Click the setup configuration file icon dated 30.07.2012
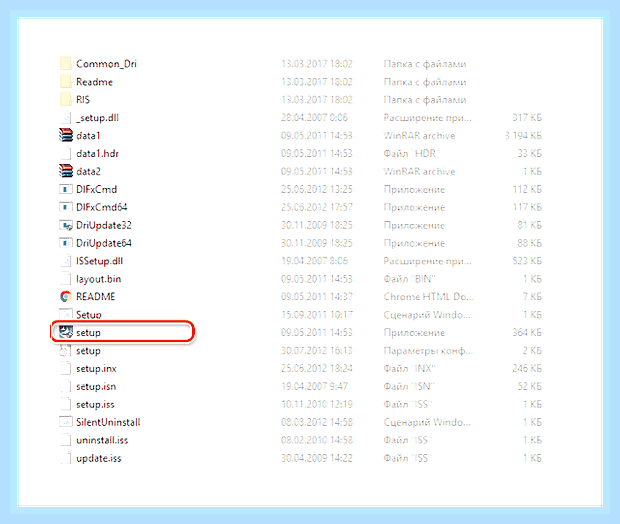This screenshot has height=524, width=620. tap(66, 350)
